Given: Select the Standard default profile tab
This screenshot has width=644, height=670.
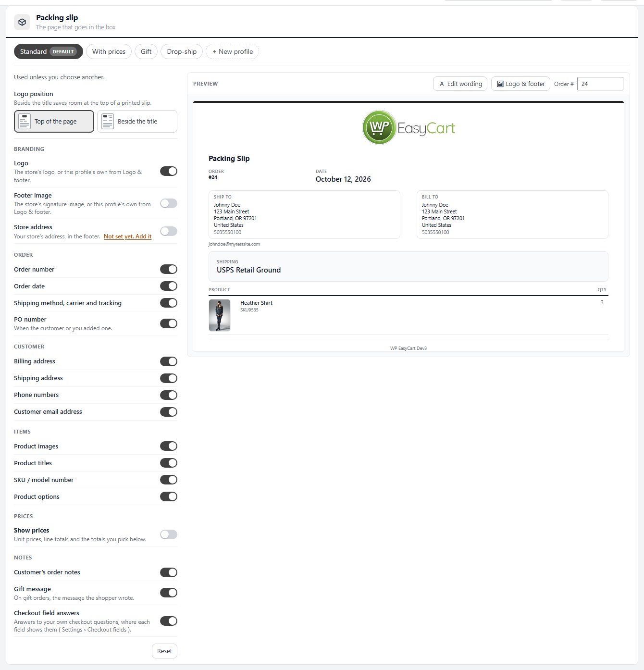Looking at the screenshot, I should [48, 51].
